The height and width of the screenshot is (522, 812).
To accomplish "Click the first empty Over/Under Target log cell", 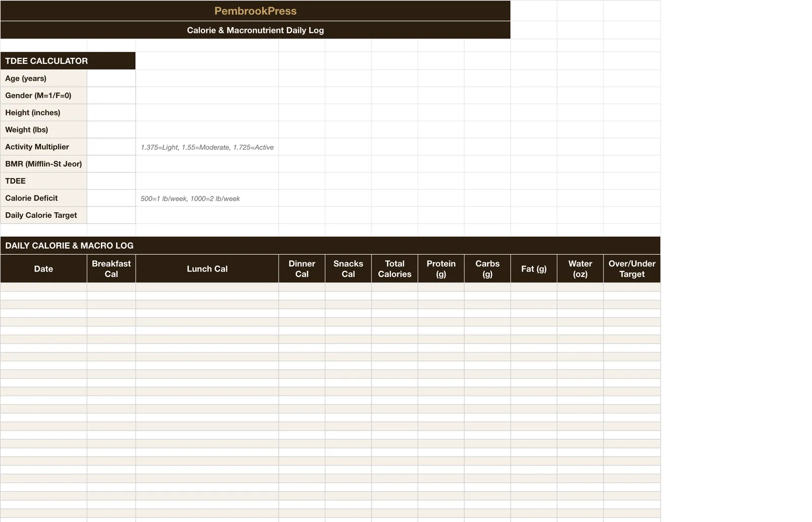I will tap(632, 287).
